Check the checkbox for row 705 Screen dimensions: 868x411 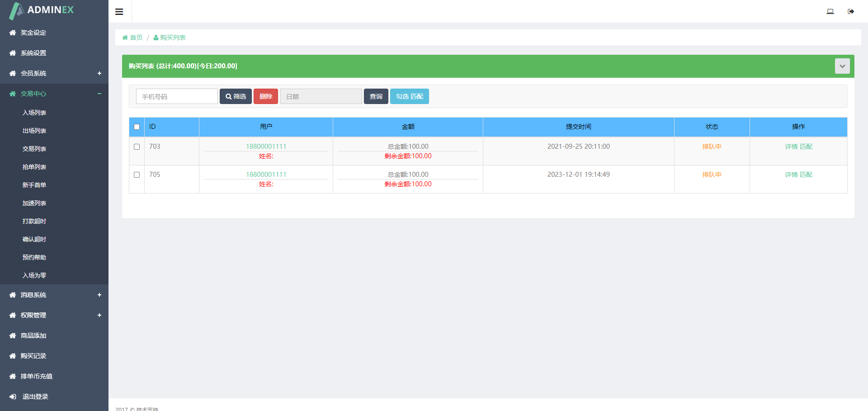coord(137,175)
